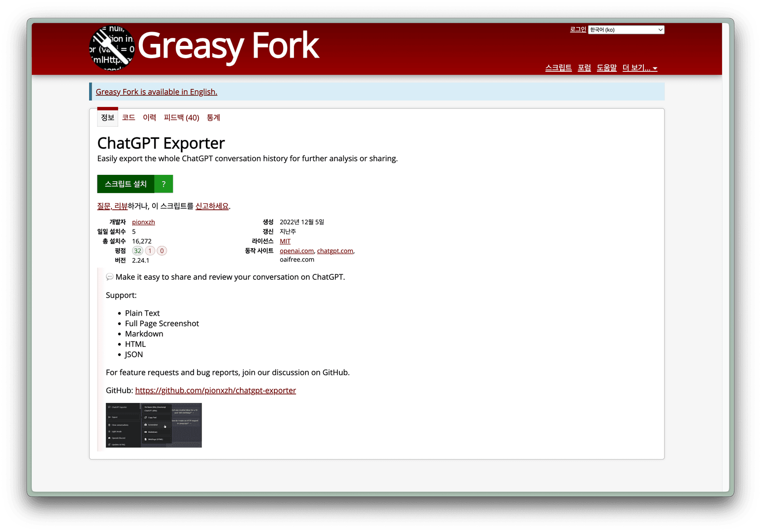Viewport: 761px width, 532px height.
Task: Click the 스크립트 설치 install button
Action: 126,184
